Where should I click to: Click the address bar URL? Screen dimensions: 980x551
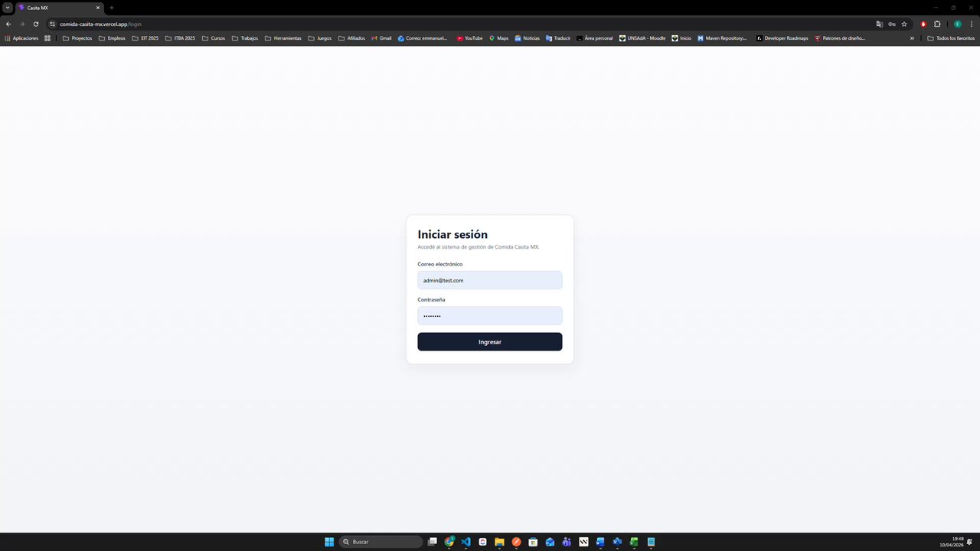[x=100, y=24]
